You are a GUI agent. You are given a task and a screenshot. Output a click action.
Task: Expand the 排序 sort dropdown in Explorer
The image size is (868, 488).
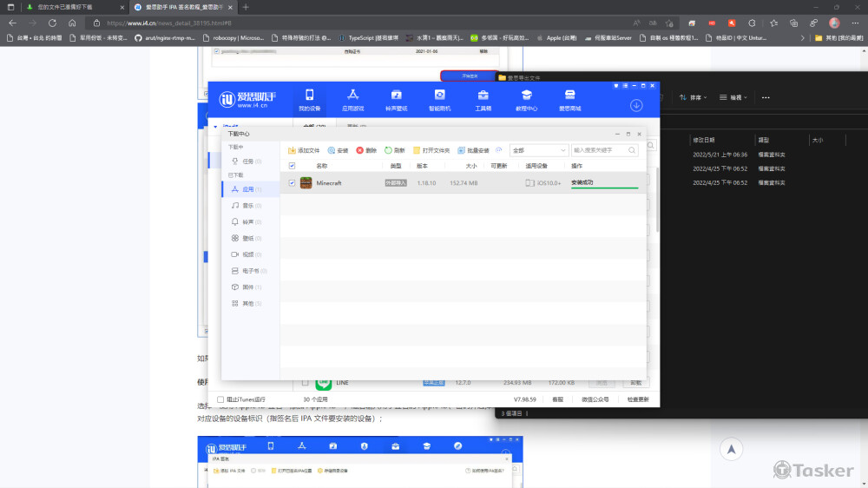(x=694, y=97)
